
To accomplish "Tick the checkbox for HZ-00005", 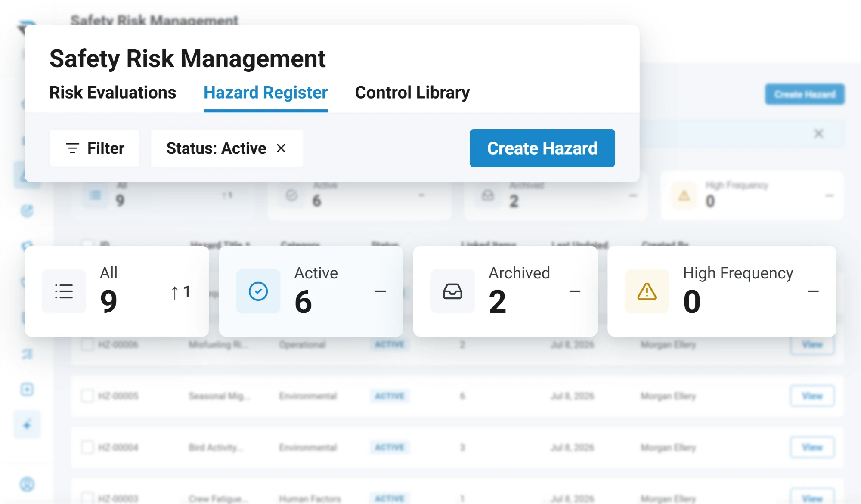I will 87,396.
